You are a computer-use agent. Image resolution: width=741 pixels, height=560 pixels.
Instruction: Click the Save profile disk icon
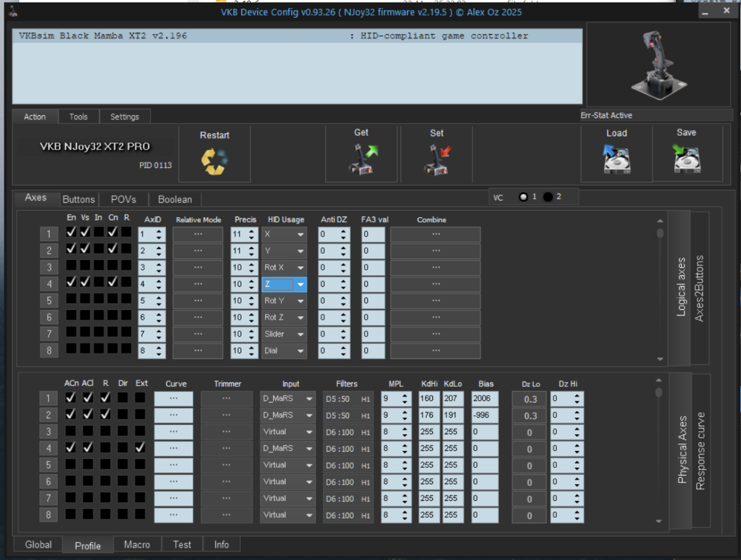[686, 158]
